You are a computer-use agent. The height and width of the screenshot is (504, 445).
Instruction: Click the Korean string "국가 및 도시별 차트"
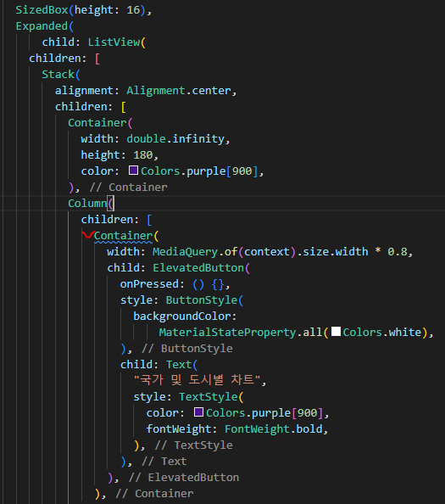point(197,380)
